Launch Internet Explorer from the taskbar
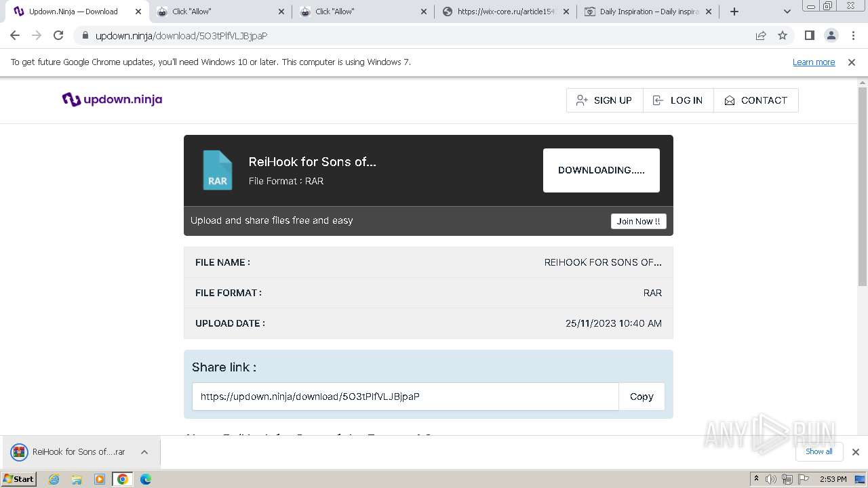The image size is (868, 488). pos(54,479)
